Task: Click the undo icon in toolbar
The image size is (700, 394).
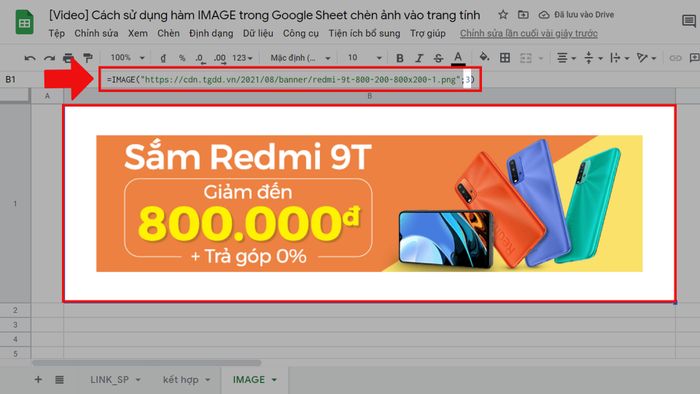Action: 30,58
